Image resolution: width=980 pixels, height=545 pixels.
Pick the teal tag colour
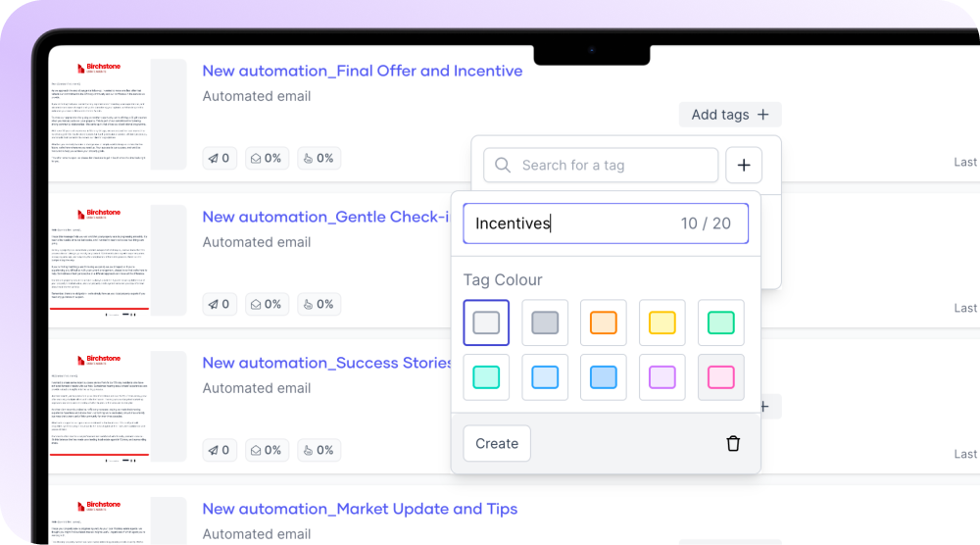tap(486, 376)
